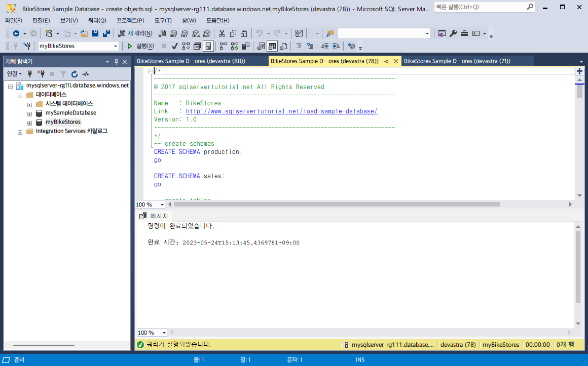Click the Object Explorer disconnect icon
The width and height of the screenshot is (588, 366).
41,74
